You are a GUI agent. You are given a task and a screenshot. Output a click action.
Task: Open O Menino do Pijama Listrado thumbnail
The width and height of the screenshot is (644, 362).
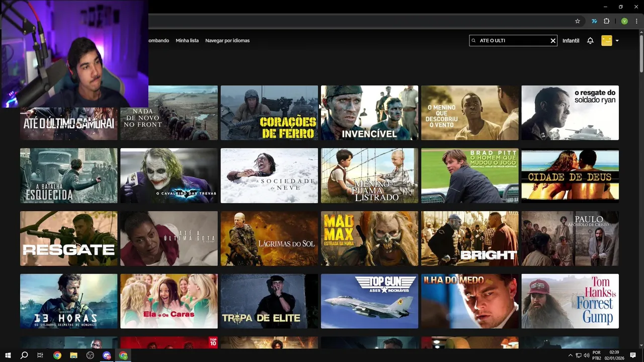(369, 175)
